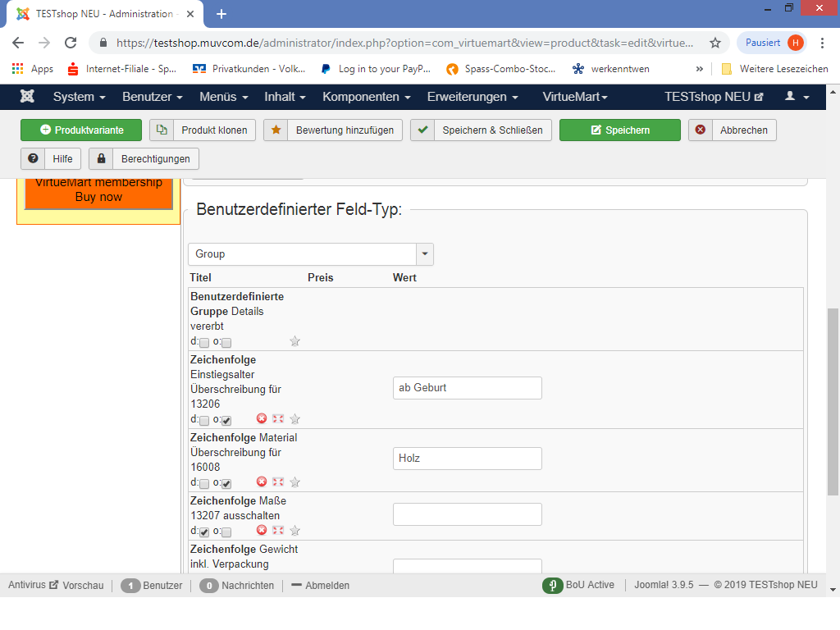Open the Erweiterungen menu
This screenshot has height=630, width=840.
472,97
